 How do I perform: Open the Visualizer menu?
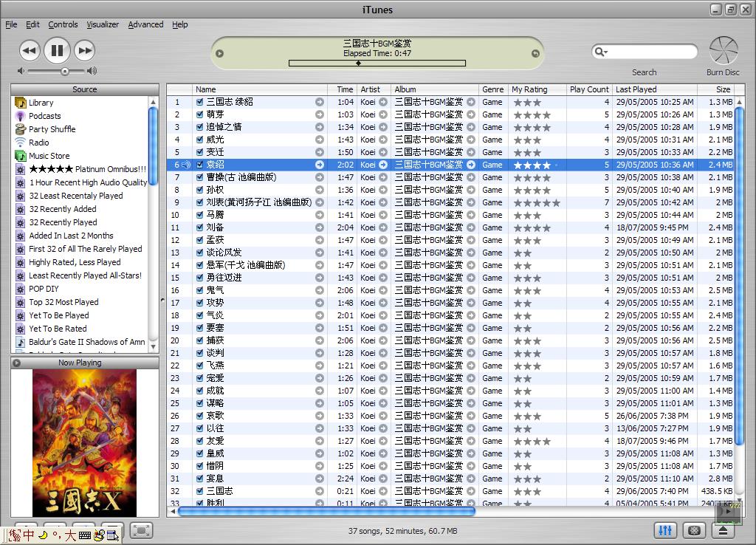[103, 24]
